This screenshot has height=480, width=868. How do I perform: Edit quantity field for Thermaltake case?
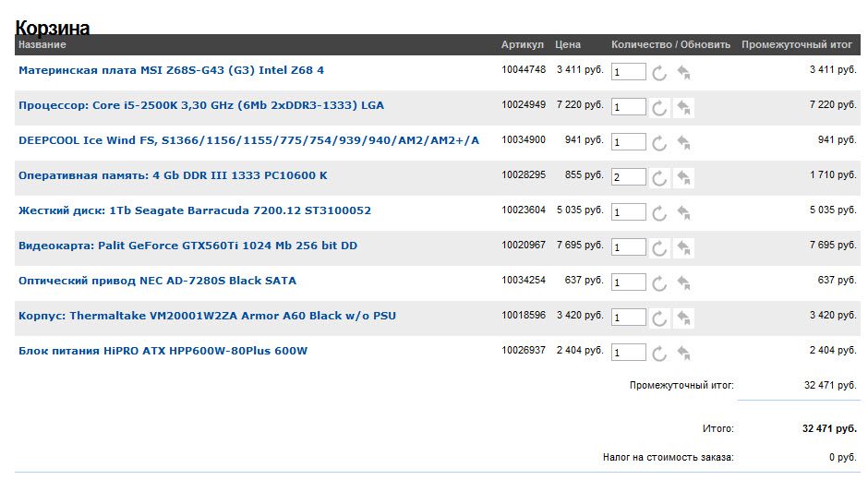[628, 318]
